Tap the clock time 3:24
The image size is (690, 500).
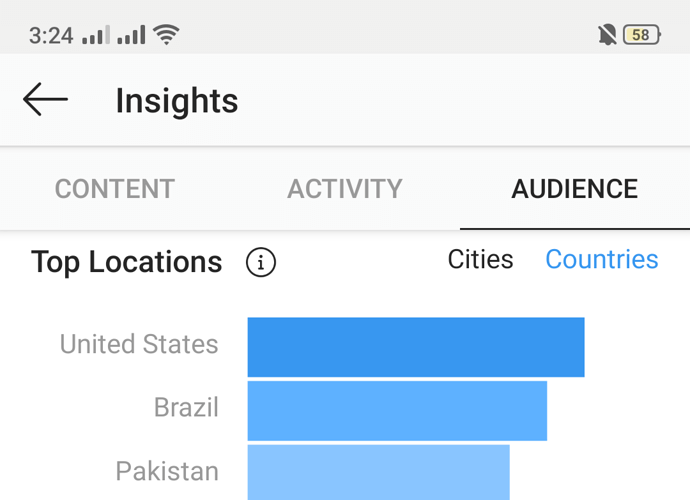50,35
